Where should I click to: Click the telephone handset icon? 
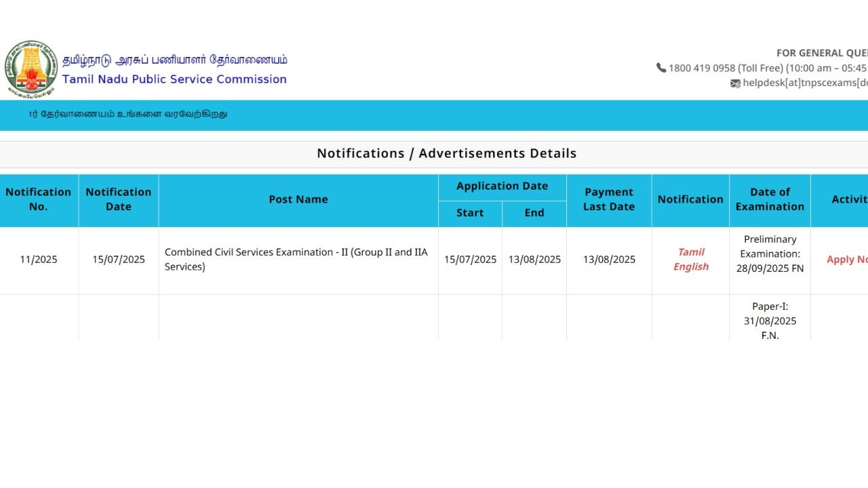tap(661, 68)
